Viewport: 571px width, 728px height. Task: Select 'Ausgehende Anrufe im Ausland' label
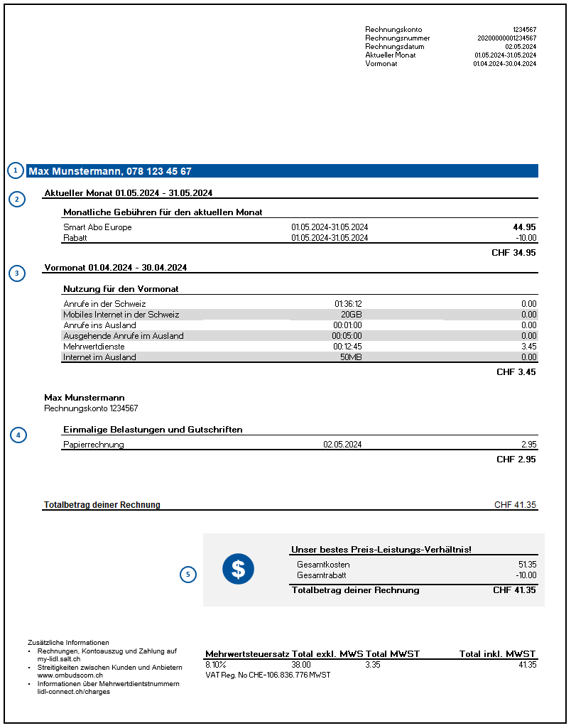point(124,336)
